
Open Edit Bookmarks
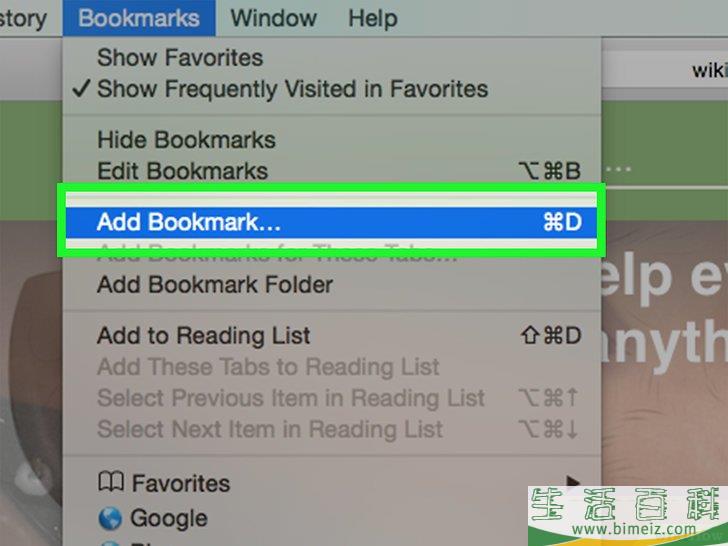[332, 171]
